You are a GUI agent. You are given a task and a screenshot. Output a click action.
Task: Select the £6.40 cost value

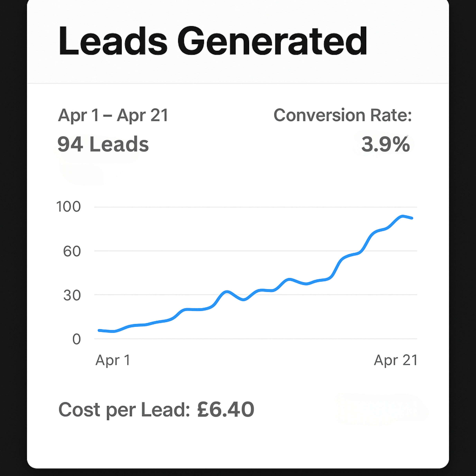click(x=226, y=409)
